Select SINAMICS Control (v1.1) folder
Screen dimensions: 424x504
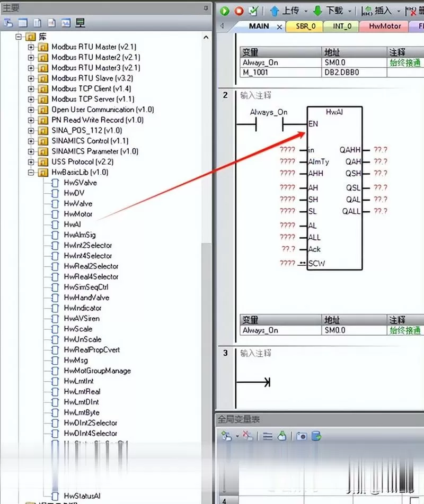pos(90,141)
